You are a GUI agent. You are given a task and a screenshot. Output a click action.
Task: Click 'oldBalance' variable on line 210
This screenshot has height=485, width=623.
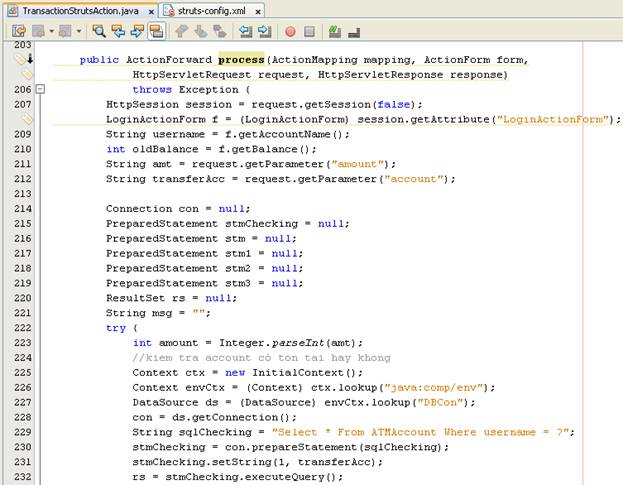165,149
